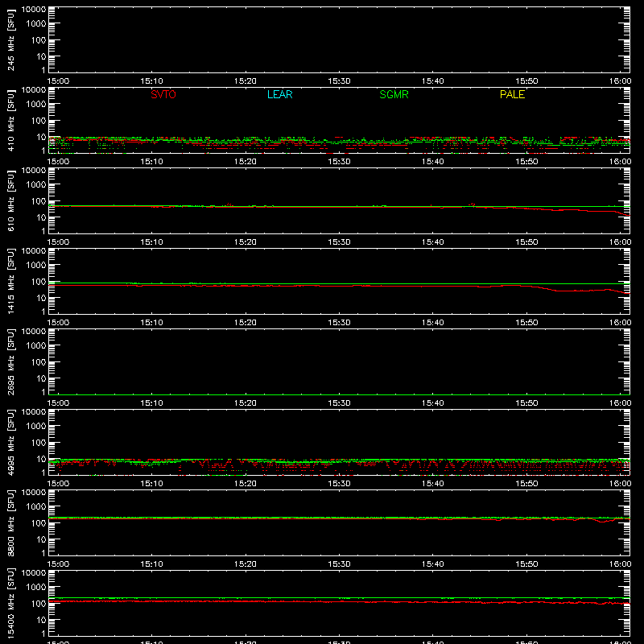Click the red trace's dip before 16:00 at 8800 MHz
This screenshot has width=644, height=644.
point(603,521)
